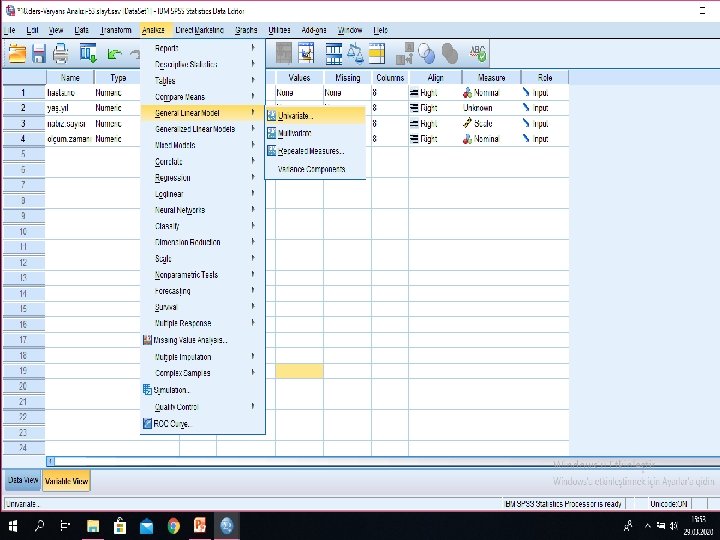Open the Graphs menu

point(246,30)
